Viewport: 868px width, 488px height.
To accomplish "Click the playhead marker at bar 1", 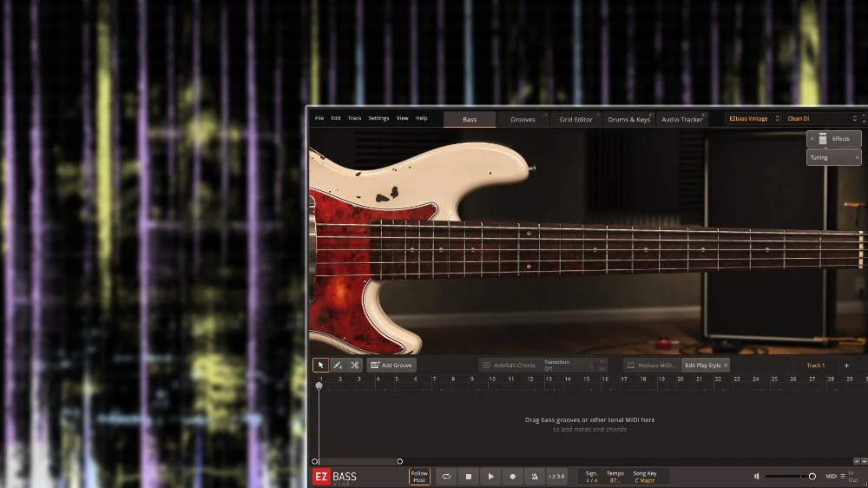I will coord(319,386).
